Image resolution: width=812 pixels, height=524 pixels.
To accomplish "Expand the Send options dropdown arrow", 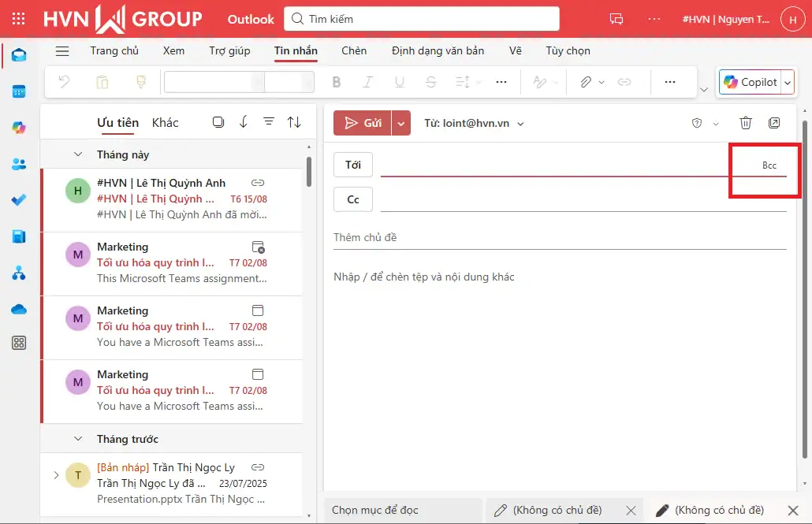I will [x=401, y=123].
